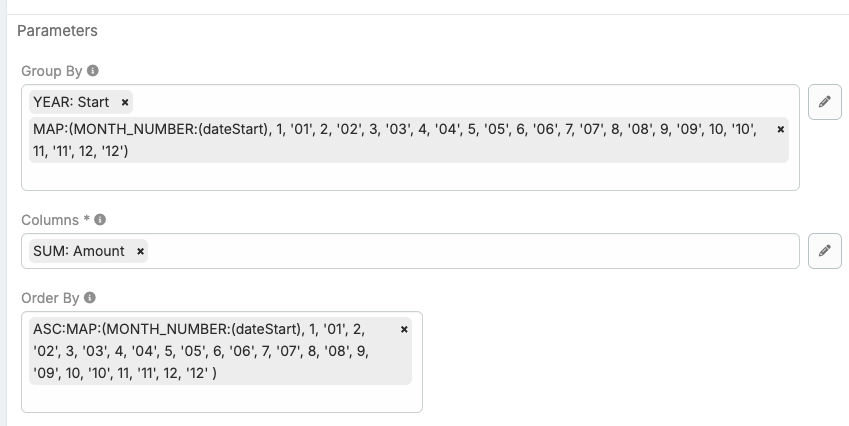Click empty area below Order By tag
Image resolution: width=849 pixels, height=426 pixels.
[222, 398]
